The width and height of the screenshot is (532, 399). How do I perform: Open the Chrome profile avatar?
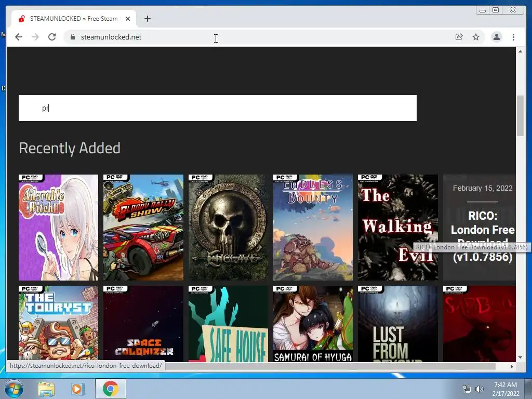pos(497,37)
